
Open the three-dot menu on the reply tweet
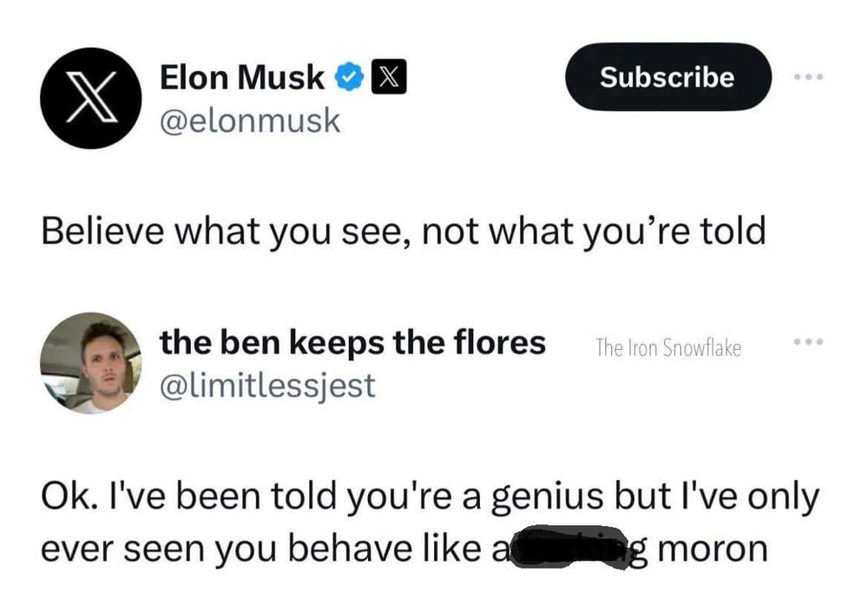809,342
